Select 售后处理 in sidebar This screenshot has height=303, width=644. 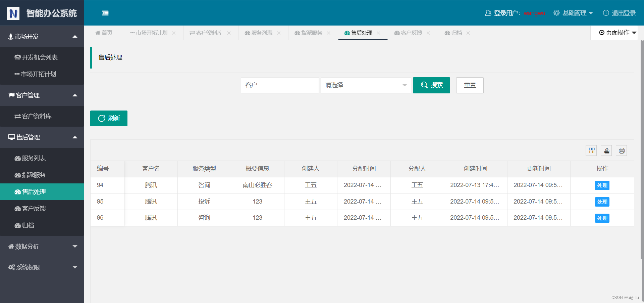point(42,192)
